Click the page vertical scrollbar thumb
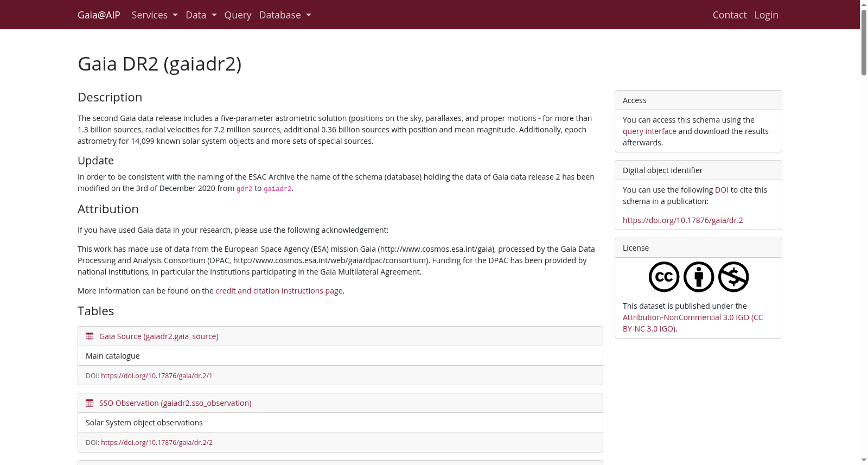Screen dimensions: 868x465 click(x=864, y=42)
